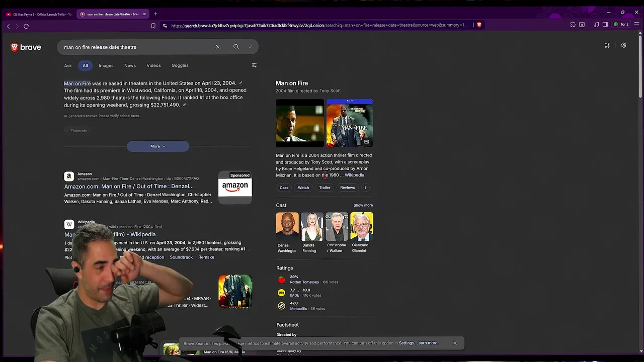
Task: Click the browser address bar URL
Action: [319, 25]
